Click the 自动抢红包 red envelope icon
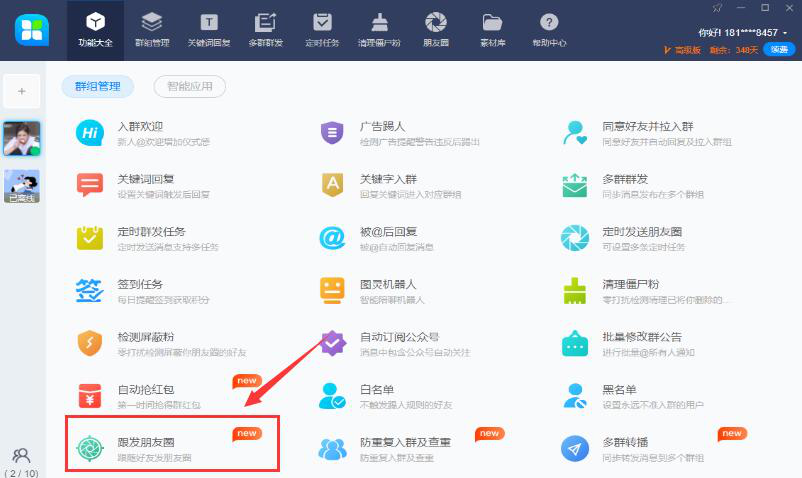The width and height of the screenshot is (802, 478). [x=90, y=396]
